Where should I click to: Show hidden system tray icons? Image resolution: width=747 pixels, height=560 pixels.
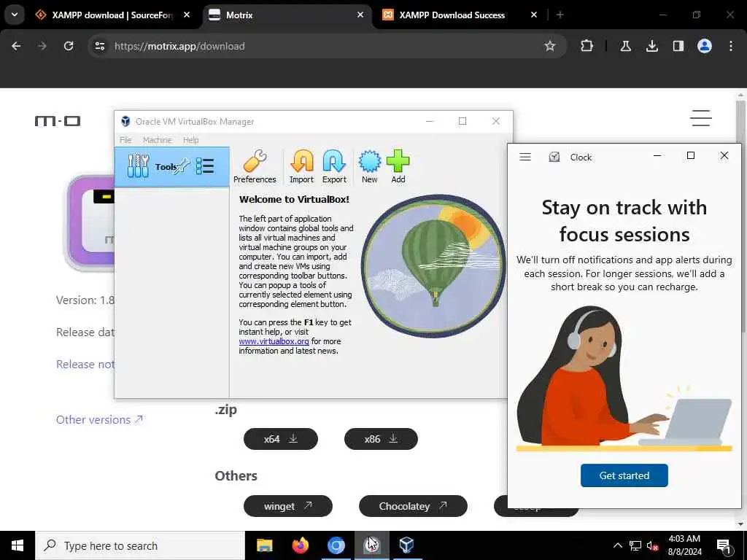(x=617, y=545)
